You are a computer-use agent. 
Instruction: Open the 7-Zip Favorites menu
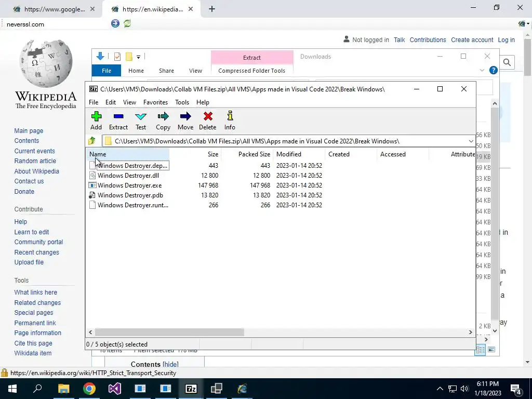point(155,102)
